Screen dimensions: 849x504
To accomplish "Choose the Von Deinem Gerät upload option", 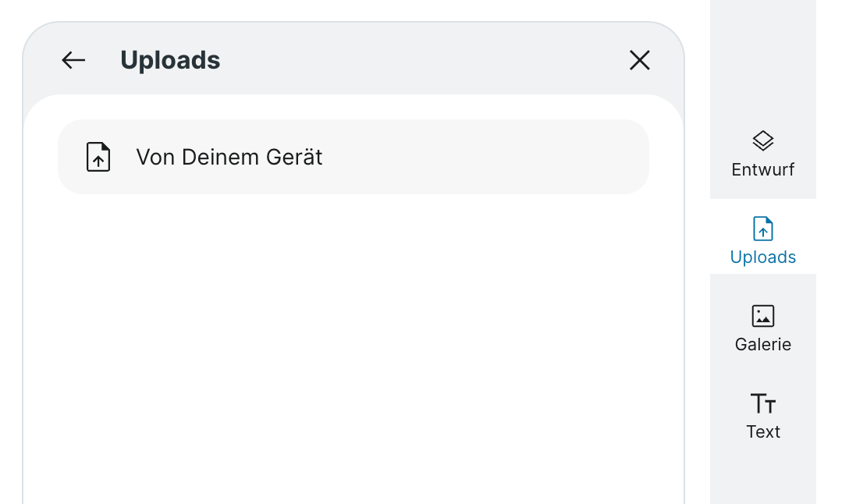I will [353, 157].
